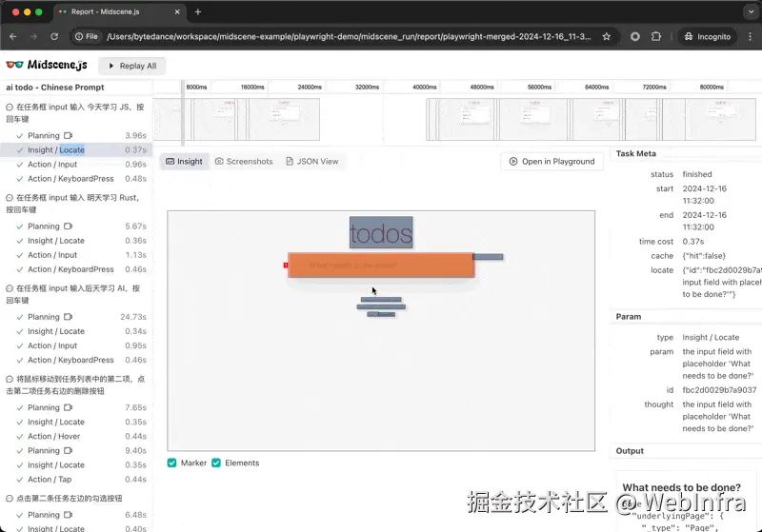Uncheck the Marker checkbox
762x532 pixels.
point(172,463)
